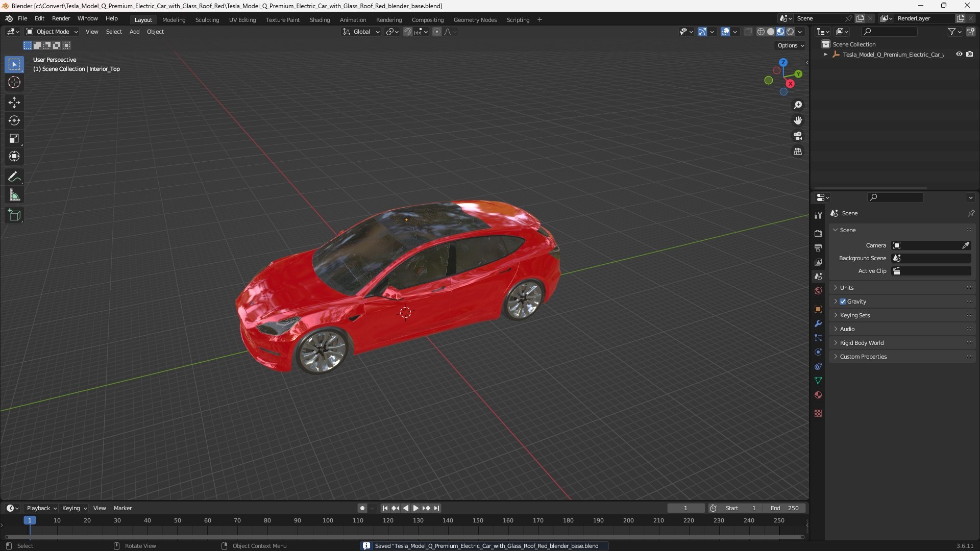Switch perspective/orthographic grid icon

[x=798, y=152]
